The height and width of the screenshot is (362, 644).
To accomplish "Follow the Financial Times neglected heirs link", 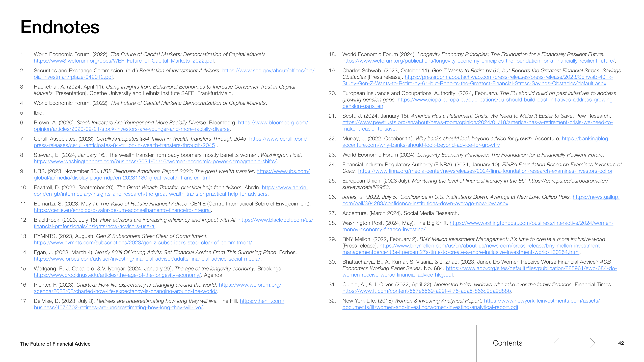I will (426, 291).
